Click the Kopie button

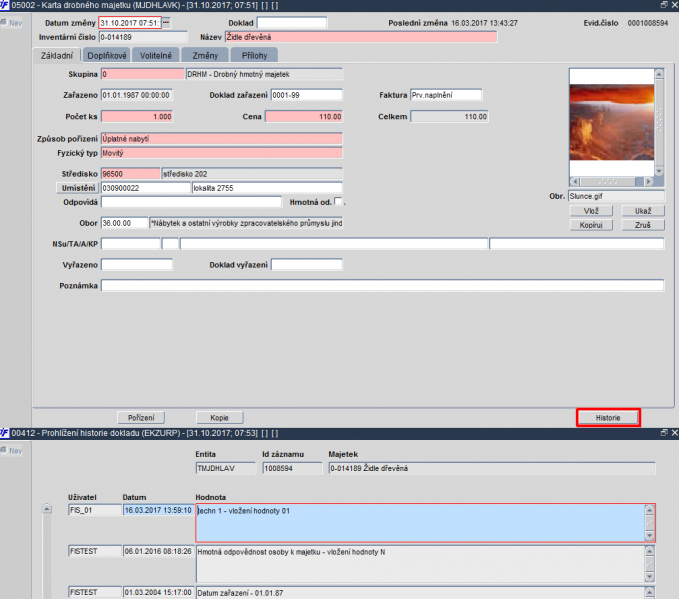(x=220, y=418)
